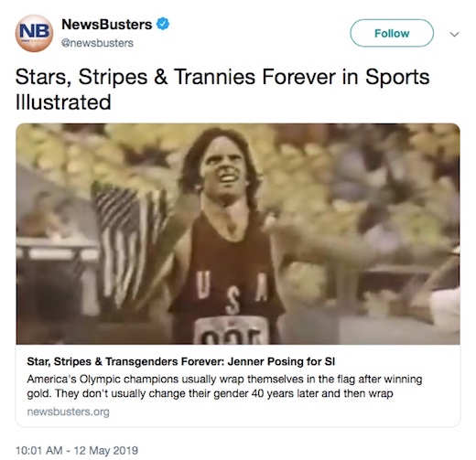Click the card description starting 'America's Olympic champions'

click(x=224, y=386)
